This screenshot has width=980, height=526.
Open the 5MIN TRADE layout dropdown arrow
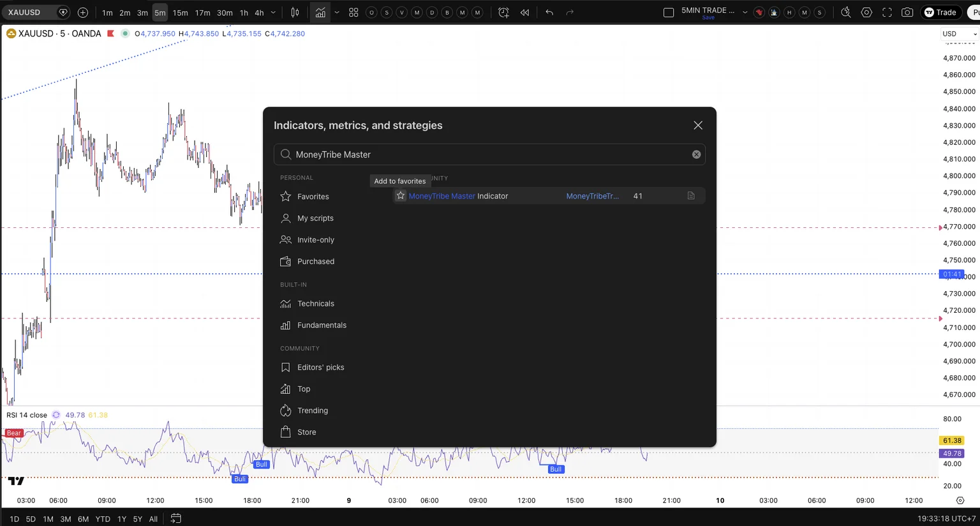tap(745, 12)
